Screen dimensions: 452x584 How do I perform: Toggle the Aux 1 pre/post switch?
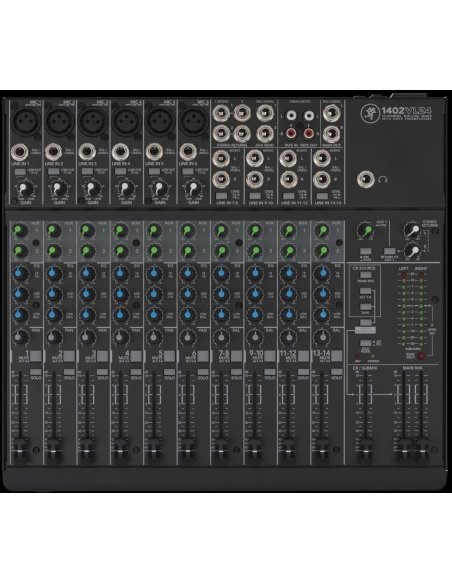coord(366,251)
